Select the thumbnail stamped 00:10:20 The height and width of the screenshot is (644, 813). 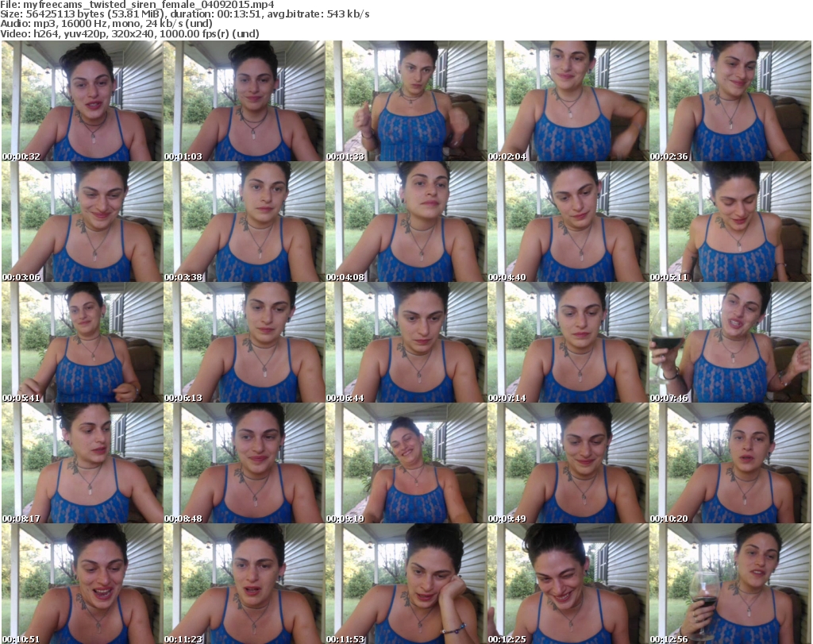tap(730, 463)
